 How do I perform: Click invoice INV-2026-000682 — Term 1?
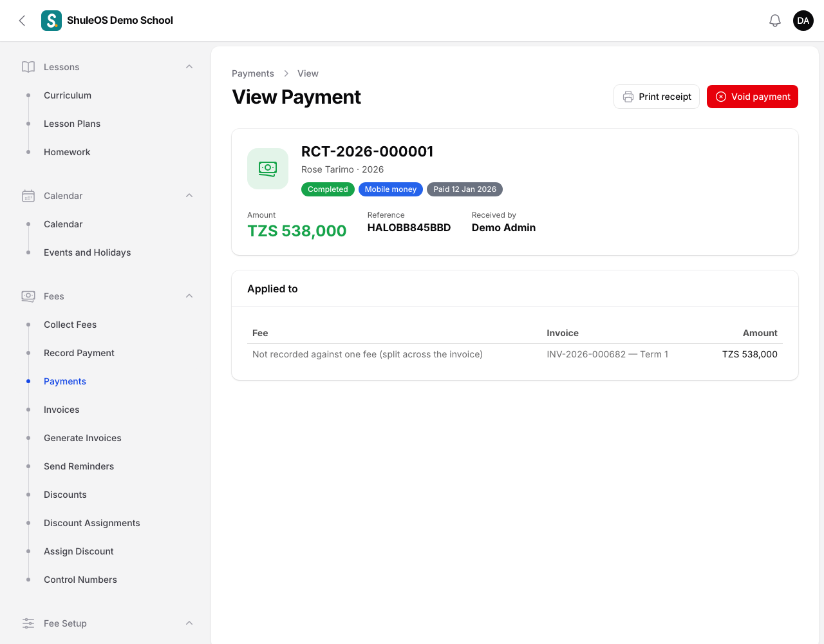point(608,354)
